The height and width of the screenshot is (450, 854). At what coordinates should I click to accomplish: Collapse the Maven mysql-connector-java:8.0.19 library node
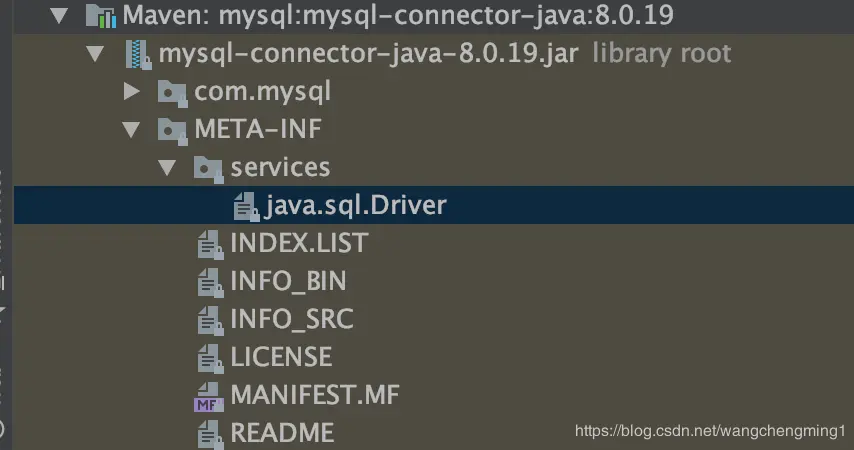pos(59,15)
